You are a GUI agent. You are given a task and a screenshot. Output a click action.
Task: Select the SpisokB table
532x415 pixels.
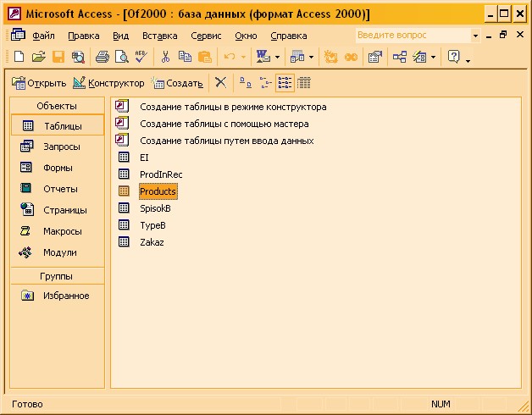(155, 208)
